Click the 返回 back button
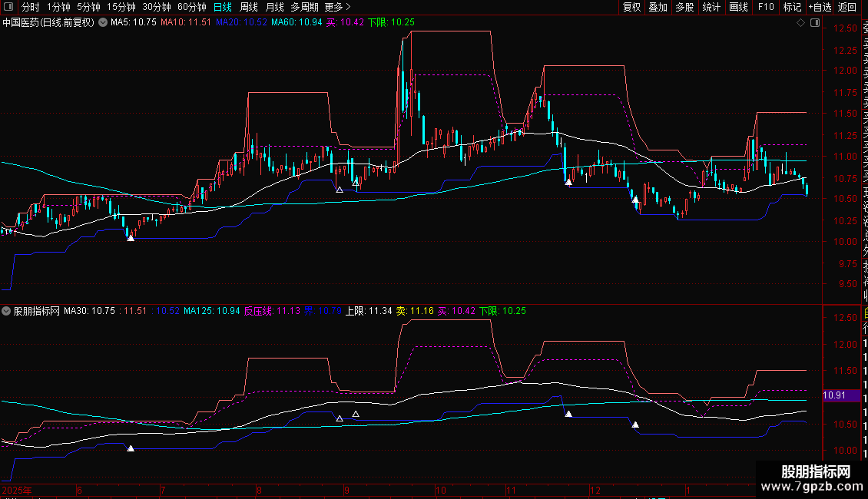The height and width of the screenshot is (499, 868). [847, 7]
